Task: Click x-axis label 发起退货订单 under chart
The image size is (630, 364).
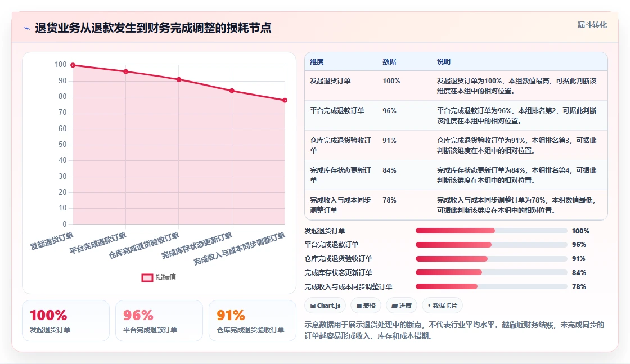Action: click(52, 241)
